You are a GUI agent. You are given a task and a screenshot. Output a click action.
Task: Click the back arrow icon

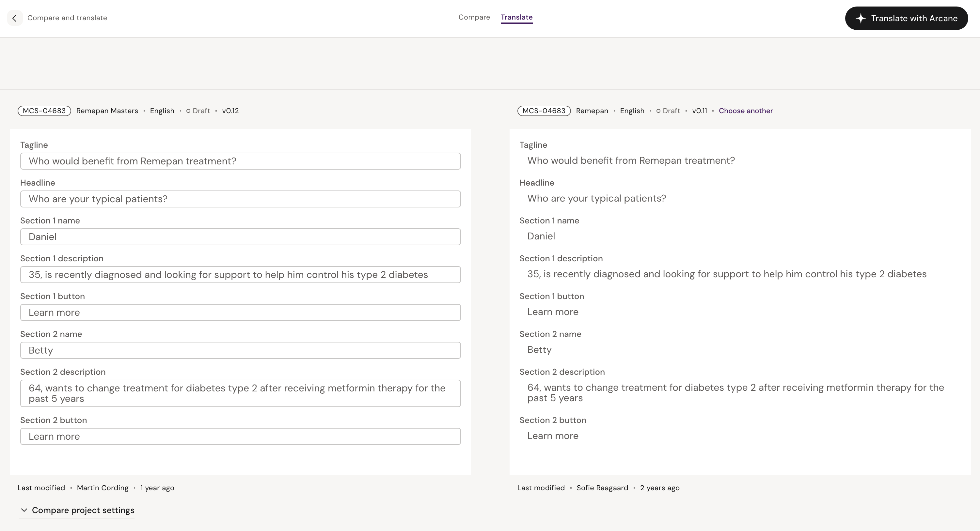point(14,18)
